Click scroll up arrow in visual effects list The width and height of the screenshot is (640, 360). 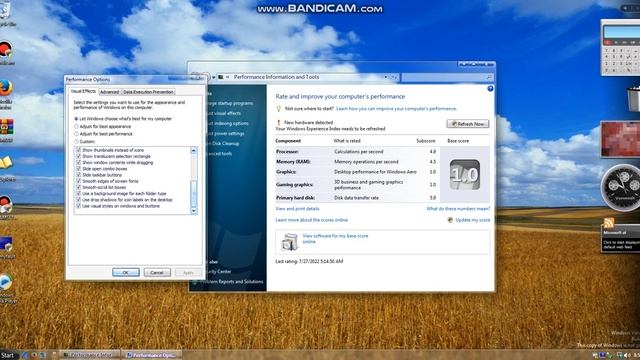[194, 151]
